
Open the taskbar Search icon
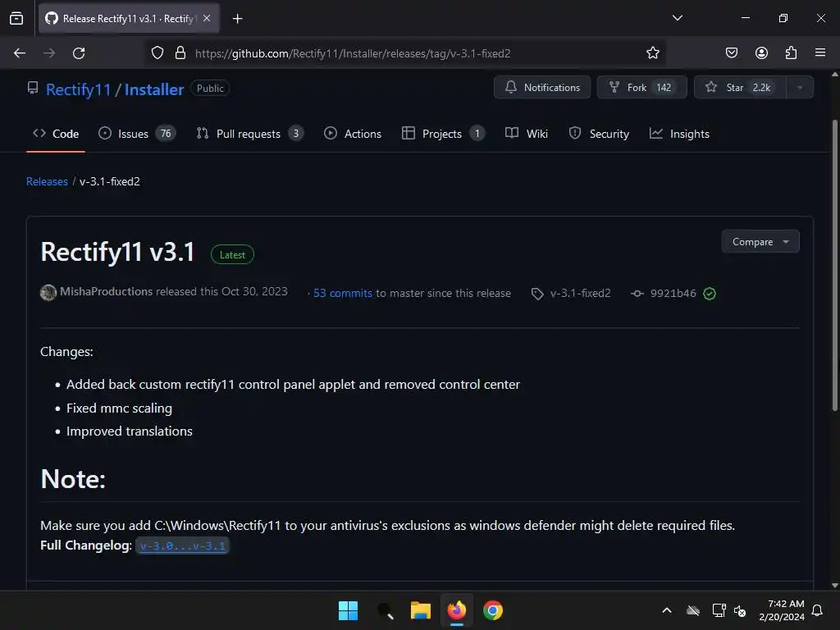(385, 610)
